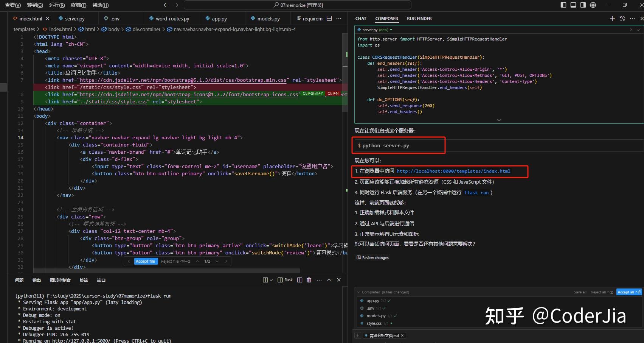Image resolution: width=644 pixels, height=343 pixels.
Task: Collapse the Completed files changed list
Action: (x=358, y=292)
